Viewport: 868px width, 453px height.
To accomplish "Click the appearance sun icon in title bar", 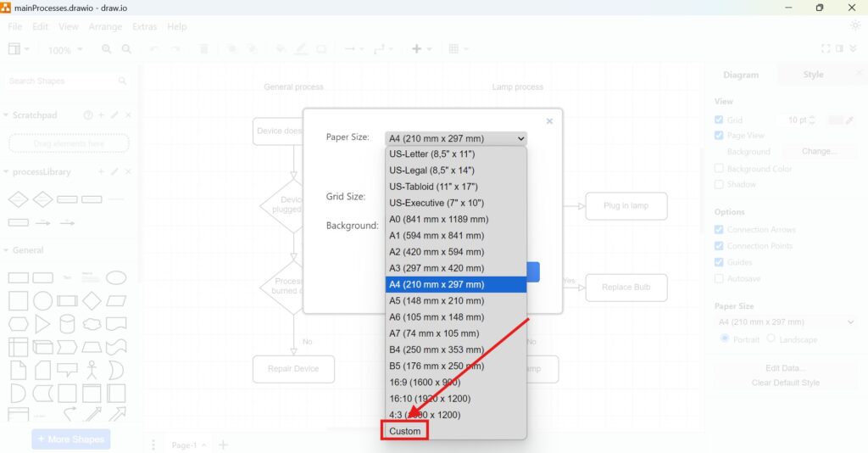I will 855,25.
